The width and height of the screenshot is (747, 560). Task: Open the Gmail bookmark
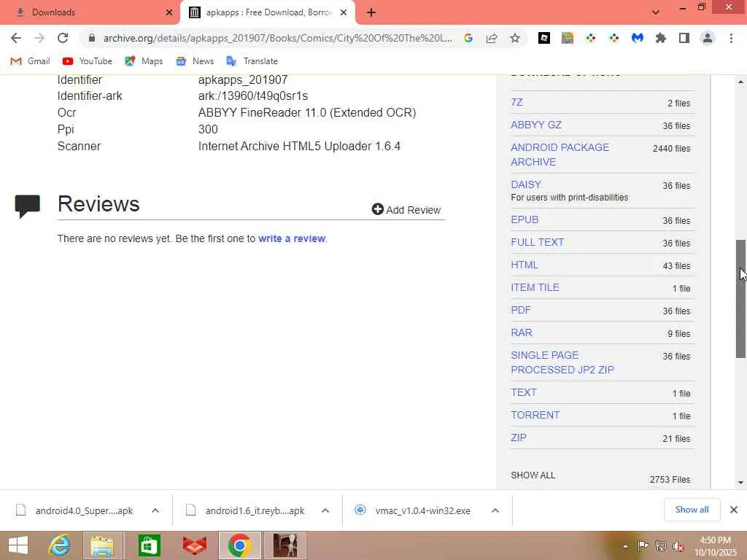pyautogui.click(x=30, y=61)
